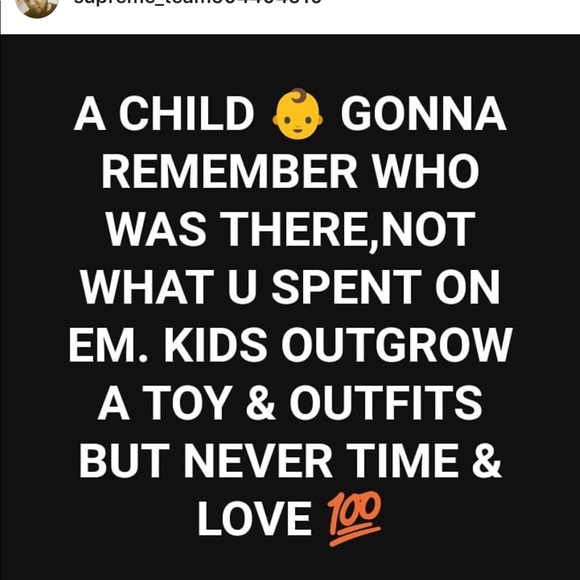Image resolution: width=580 pixels, height=580 pixels.
Task: Tap the word CHILD in the post
Action: [x=186, y=114]
